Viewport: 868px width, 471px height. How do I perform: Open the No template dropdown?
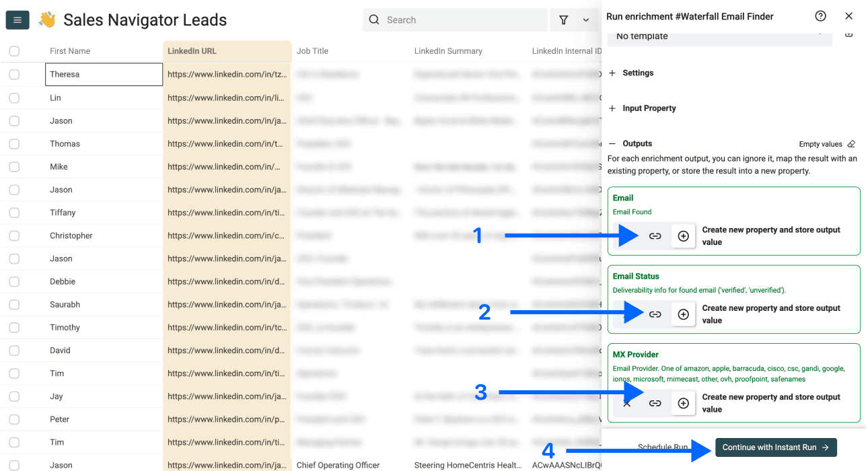tap(719, 36)
